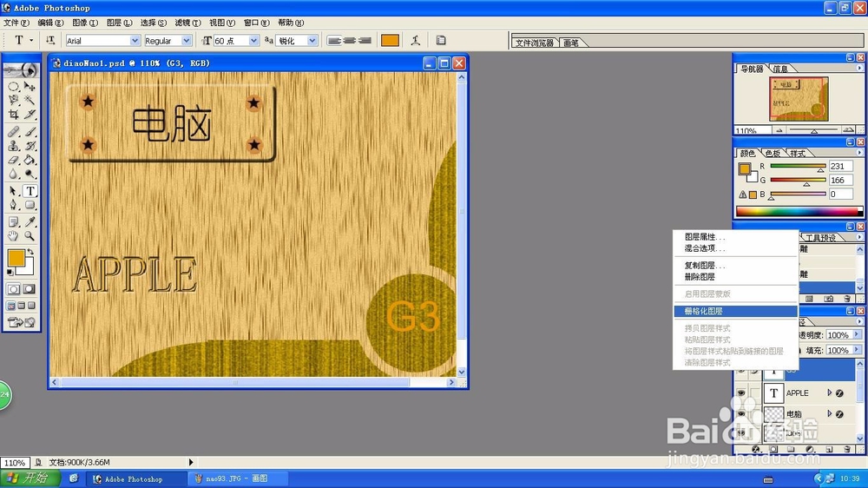Select the Brush tool
The width and height of the screenshot is (868, 488).
coord(30,132)
